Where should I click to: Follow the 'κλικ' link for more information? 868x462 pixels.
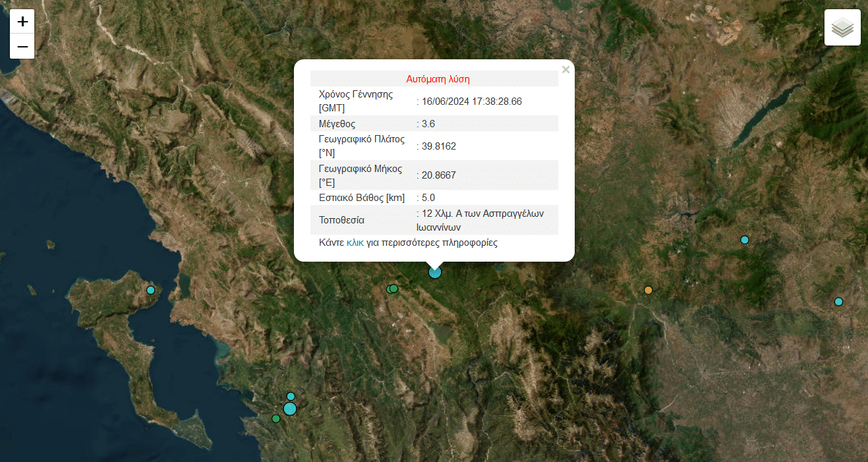click(x=355, y=243)
